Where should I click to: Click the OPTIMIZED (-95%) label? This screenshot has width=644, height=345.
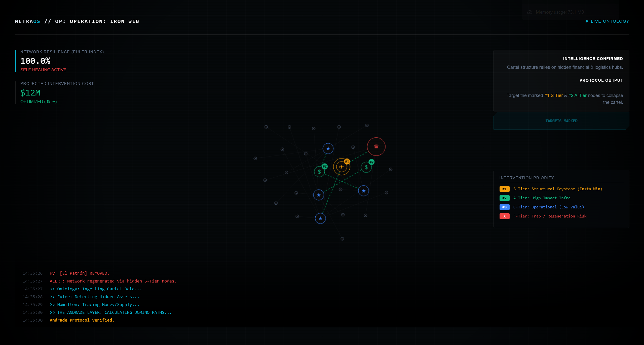[39, 102]
